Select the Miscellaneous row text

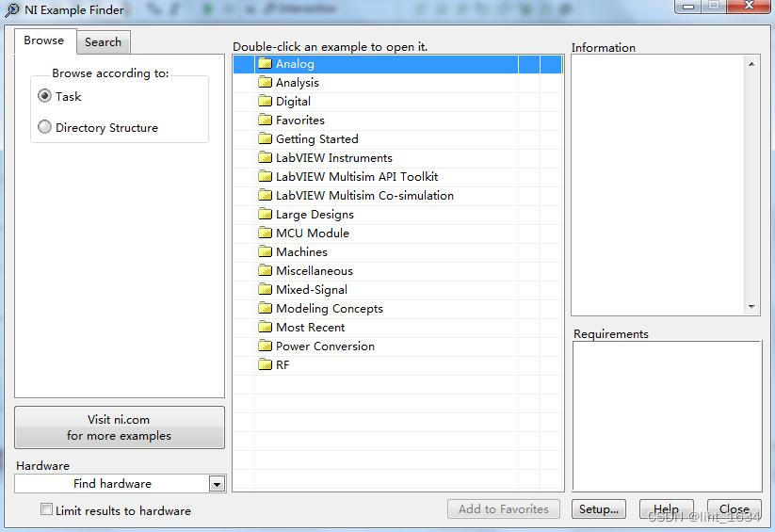pyautogui.click(x=315, y=271)
